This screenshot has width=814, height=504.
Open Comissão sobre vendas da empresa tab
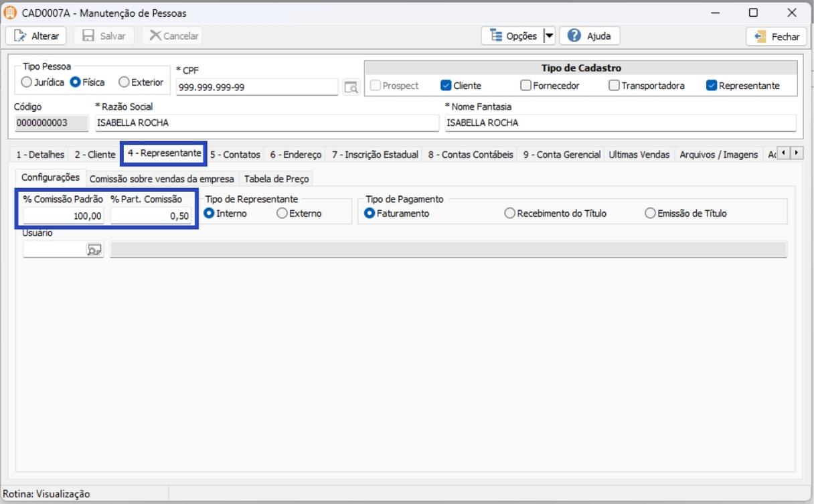point(161,179)
